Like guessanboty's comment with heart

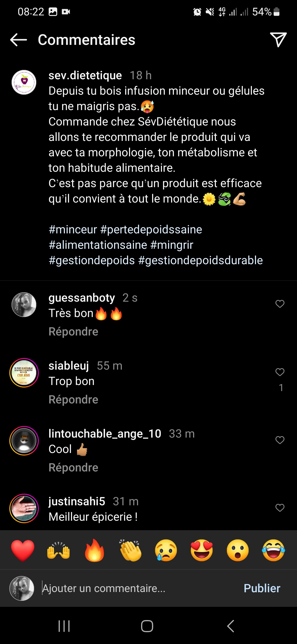point(280,304)
